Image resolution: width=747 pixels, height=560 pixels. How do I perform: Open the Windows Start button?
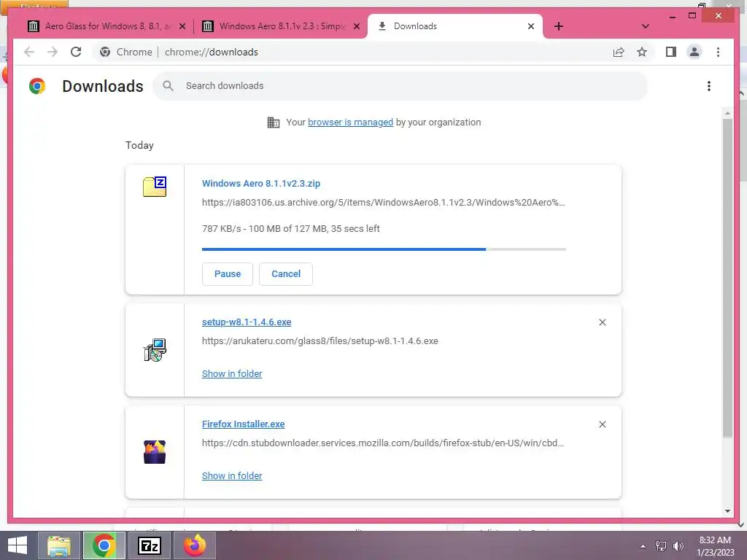[18, 545]
